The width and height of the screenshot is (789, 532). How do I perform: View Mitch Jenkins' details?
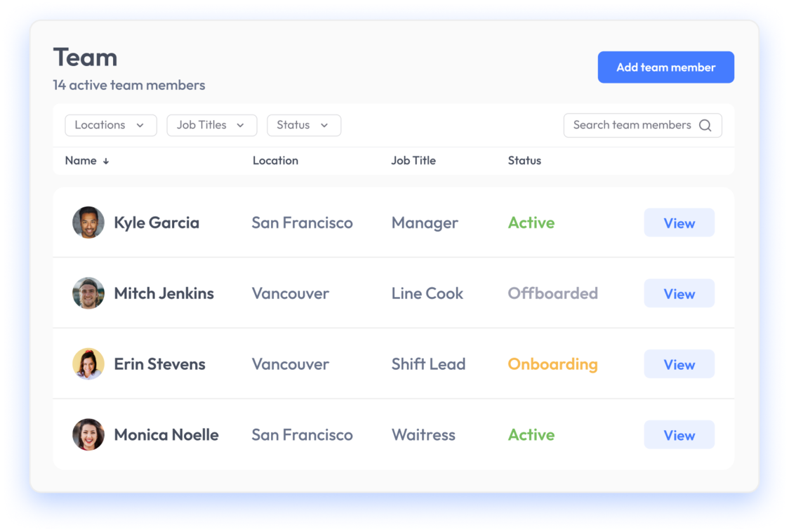(x=679, y=293)
